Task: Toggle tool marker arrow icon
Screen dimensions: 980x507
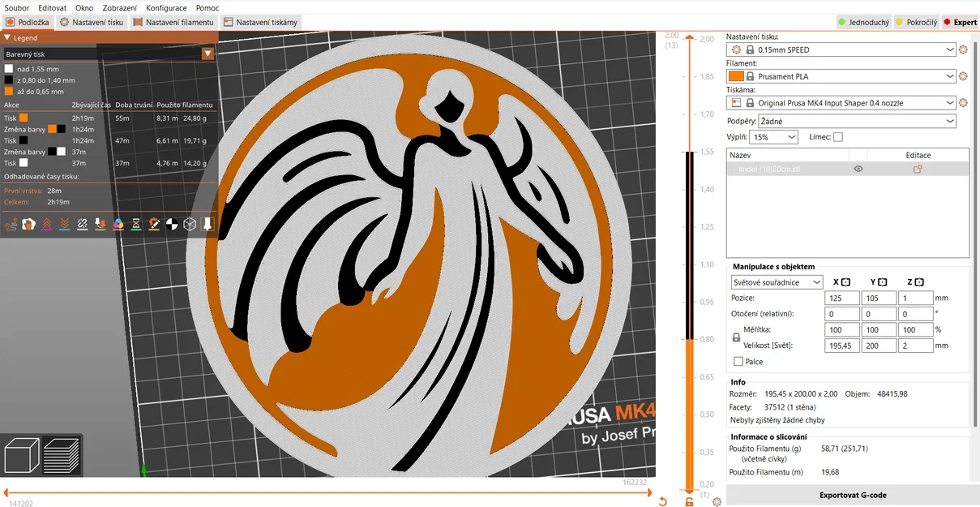Action: tap(208, 224)
